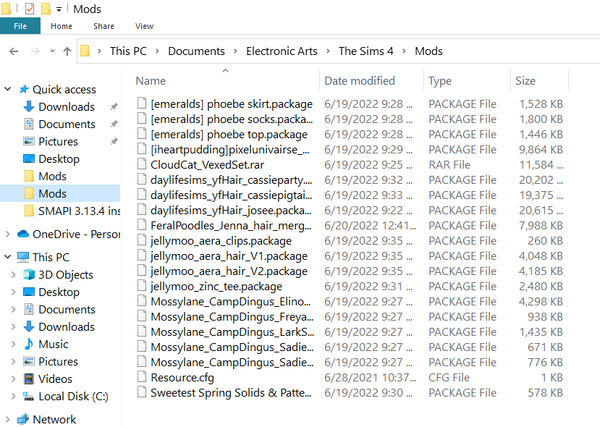Click Downloads arrow icon under This PC
Image resolution: width=600 pixels, height=427 pixels.
[x=29, y=327]
